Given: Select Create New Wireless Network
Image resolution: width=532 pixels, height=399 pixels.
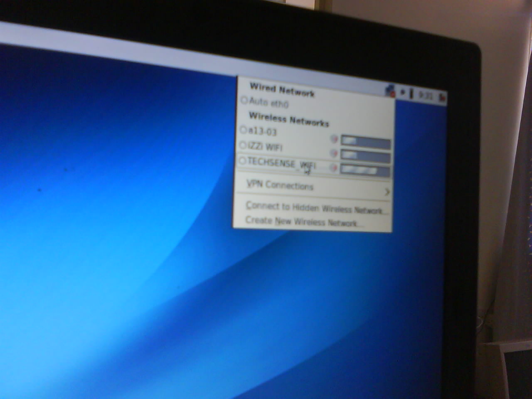Looking at the screenshot, I should pos(304,222).
